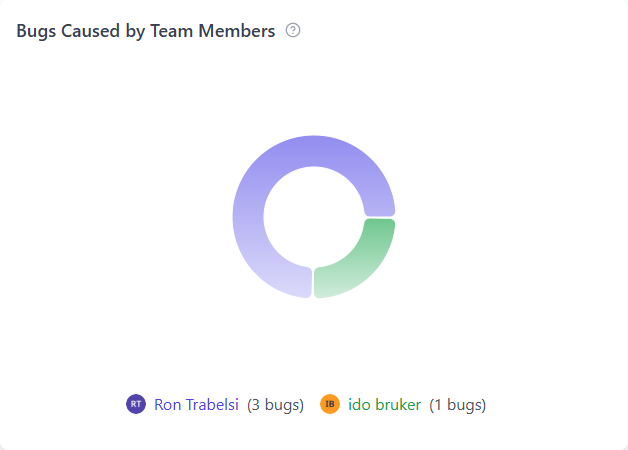Click the "Bugs Caused by Team Members" heading
The image size is (628, 450).
tap(146, 31)
